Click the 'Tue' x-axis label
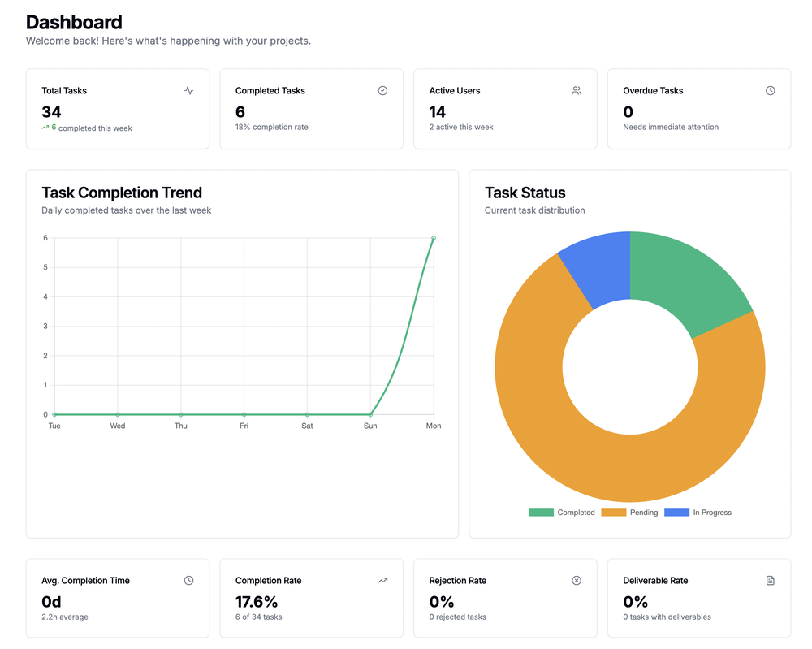This screenshot has height=649, width=812. tap(54, 426)
